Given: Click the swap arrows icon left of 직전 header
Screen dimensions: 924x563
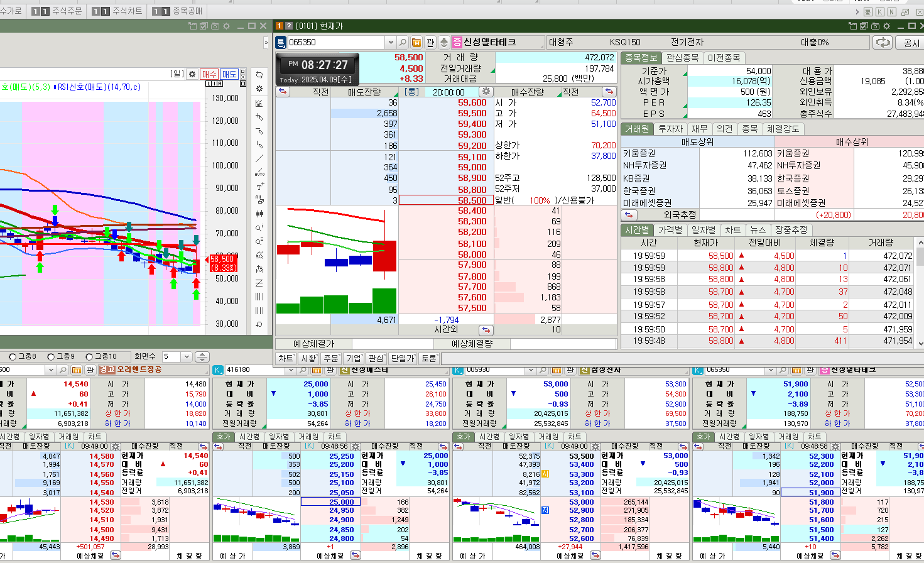Looking at the screenshot, I should tap(283, 92).
